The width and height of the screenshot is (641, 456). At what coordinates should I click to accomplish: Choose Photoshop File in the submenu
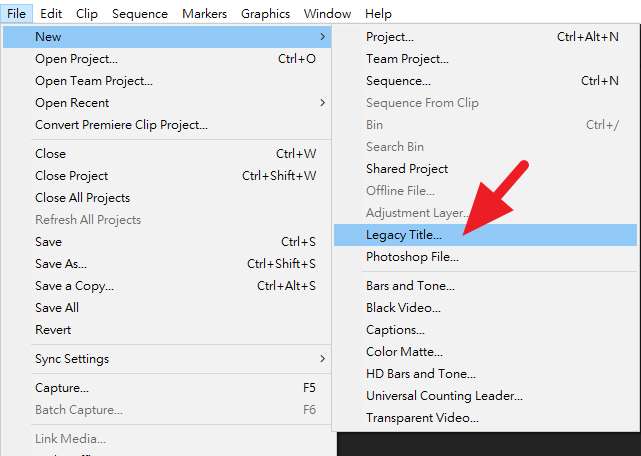coord(412,257)
